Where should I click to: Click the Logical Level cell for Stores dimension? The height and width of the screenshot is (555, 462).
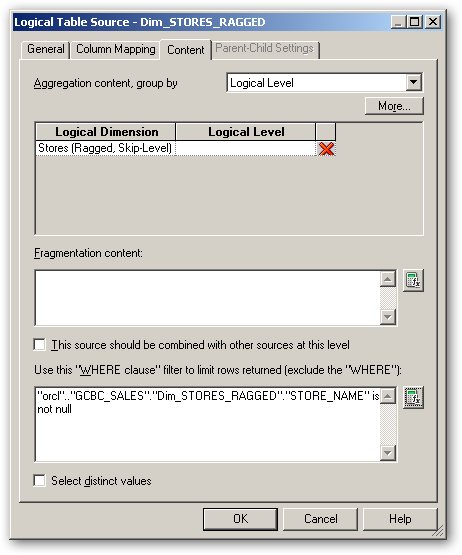click(245, 148)
